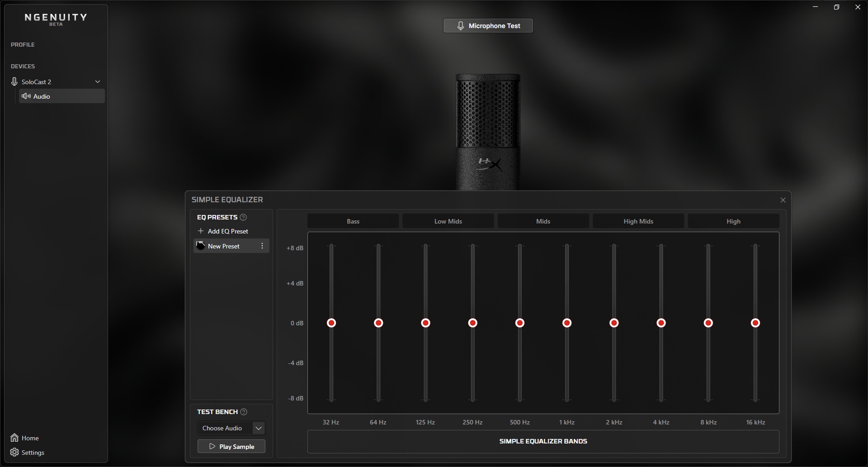Select the Bass band group
The width and height of the screenshot is (868, 467).
[353, 221]
